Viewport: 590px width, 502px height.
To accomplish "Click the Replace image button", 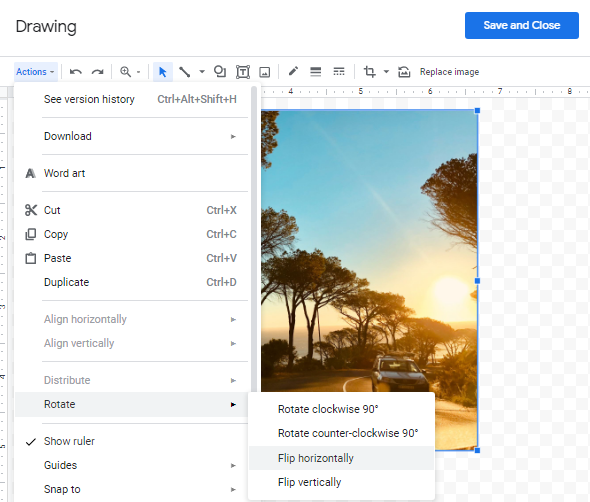I will pyautogui.click(x=449, y=71).
